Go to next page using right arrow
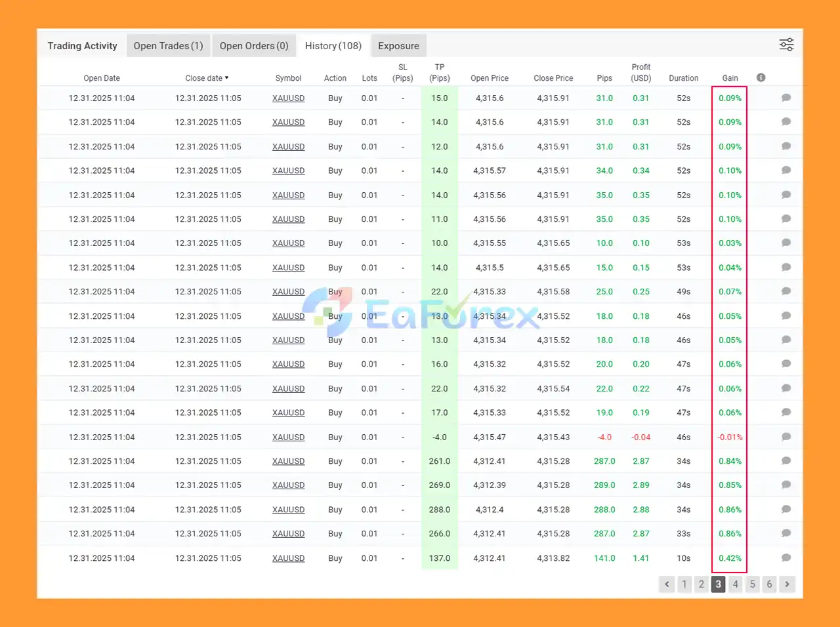The height and width of the screenshot is (627, 840). (x=787, y=584)
